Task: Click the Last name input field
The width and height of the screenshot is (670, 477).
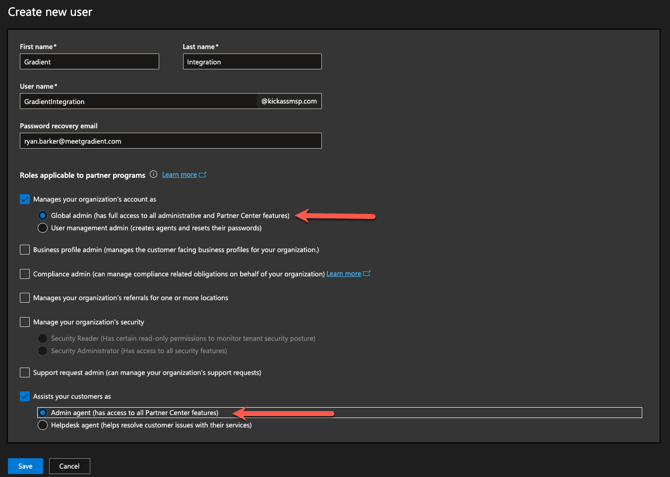Action: [252, 62]
